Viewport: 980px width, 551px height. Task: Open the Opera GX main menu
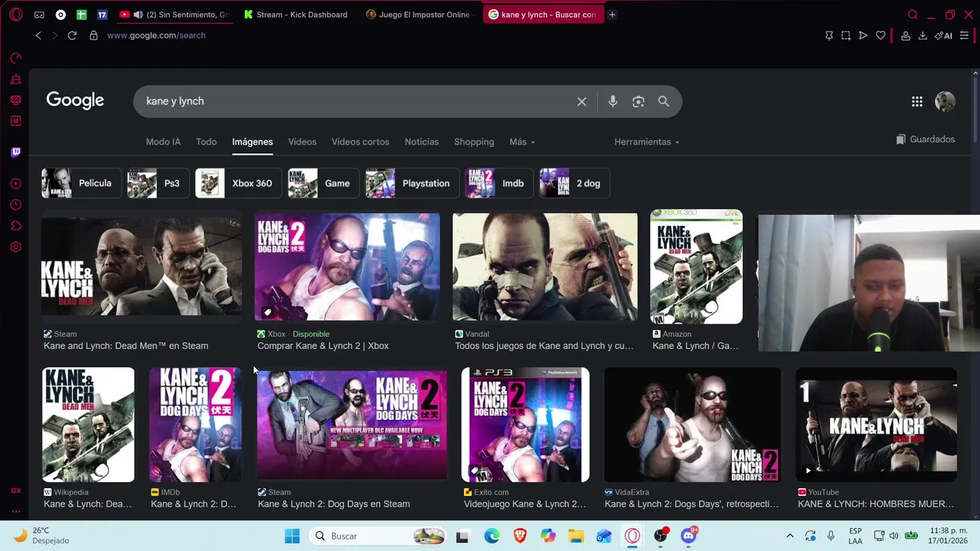15,15
